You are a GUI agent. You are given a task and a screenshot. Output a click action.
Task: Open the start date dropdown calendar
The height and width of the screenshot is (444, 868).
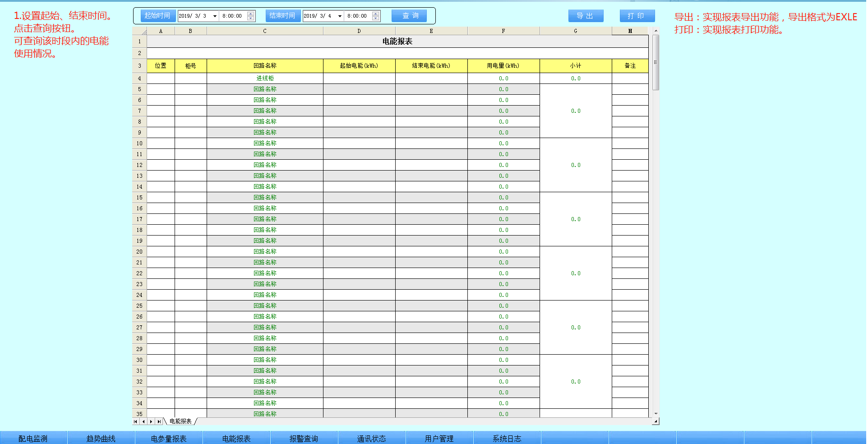[215, 16]
